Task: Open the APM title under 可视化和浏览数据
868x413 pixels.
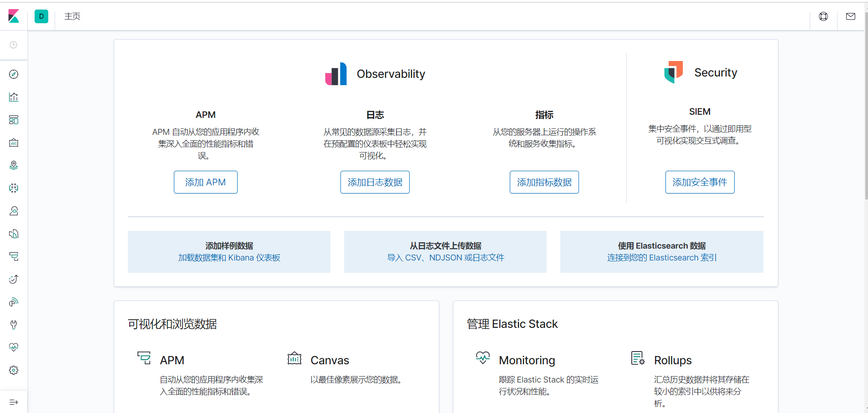Action: [x=172, y=360]
